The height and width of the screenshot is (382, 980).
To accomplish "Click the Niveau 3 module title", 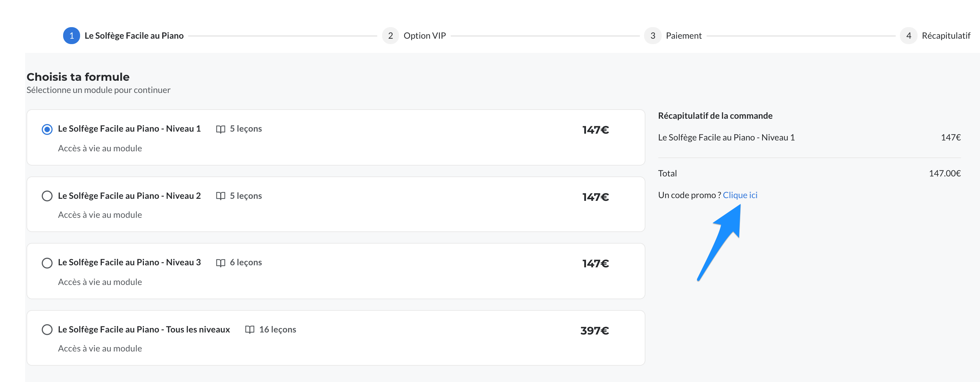I will tap(129, 263).
